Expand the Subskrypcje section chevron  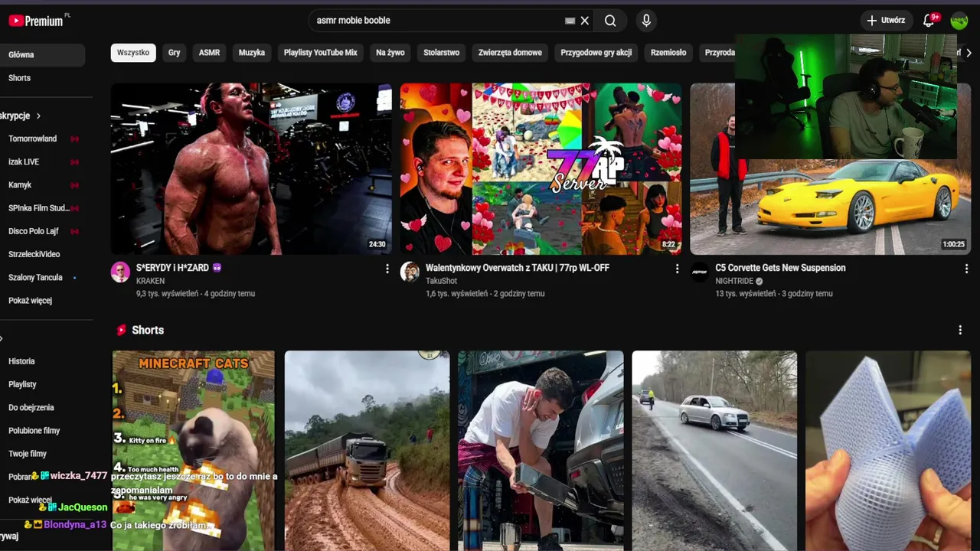coord(38,116)
